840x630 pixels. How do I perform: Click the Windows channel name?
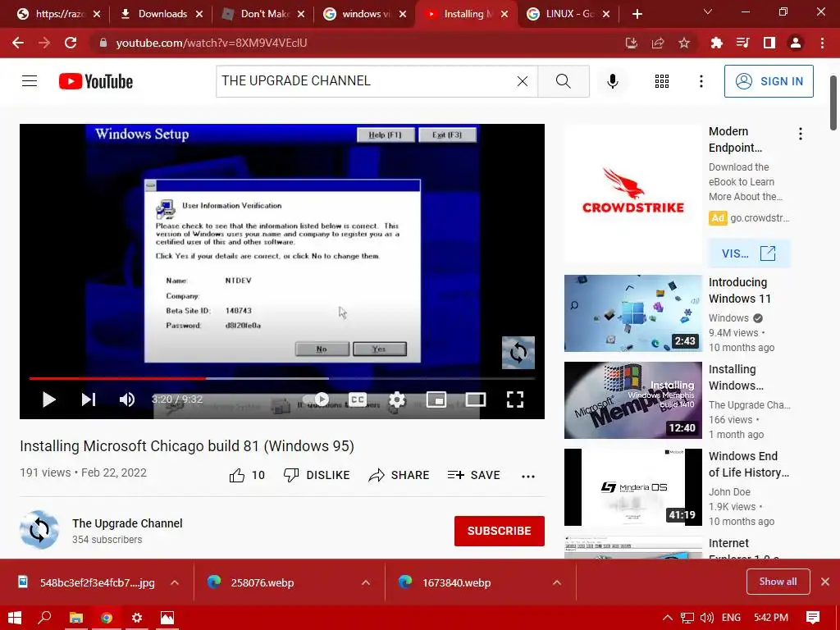(x=728, y=318)
